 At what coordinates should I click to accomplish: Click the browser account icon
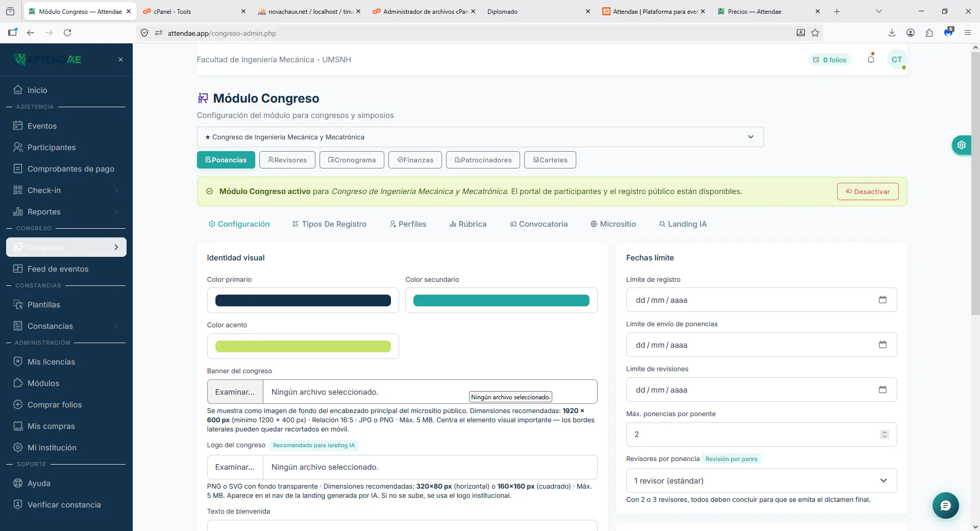[x=910, y=33]
